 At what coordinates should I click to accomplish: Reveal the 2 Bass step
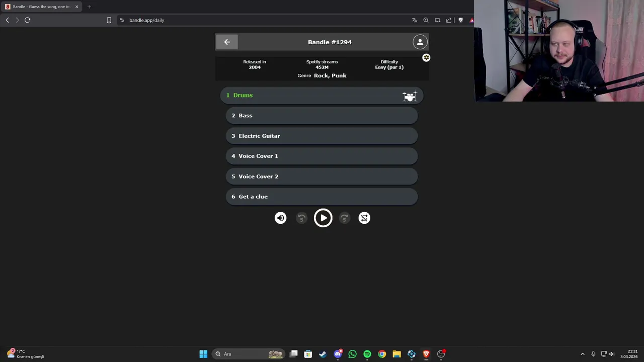pos(321,116)
